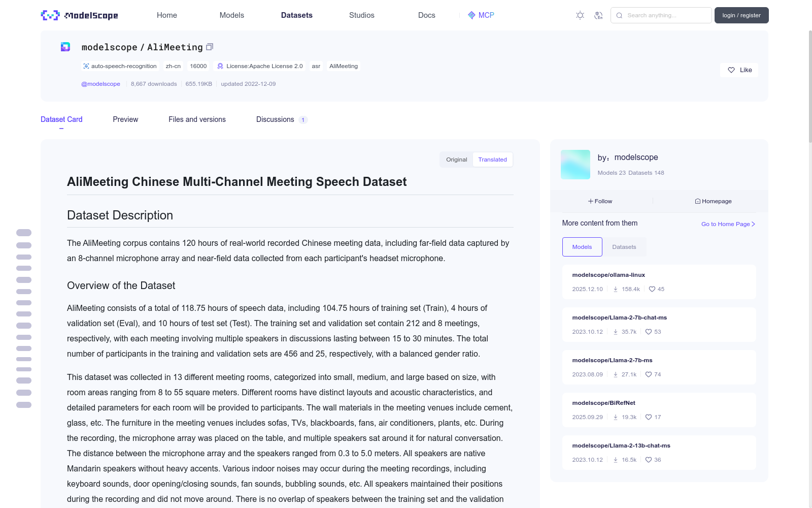Click the AliMeeting tag chip
The height and width of the screenshot is (508, 812).
tap(344, 66)
